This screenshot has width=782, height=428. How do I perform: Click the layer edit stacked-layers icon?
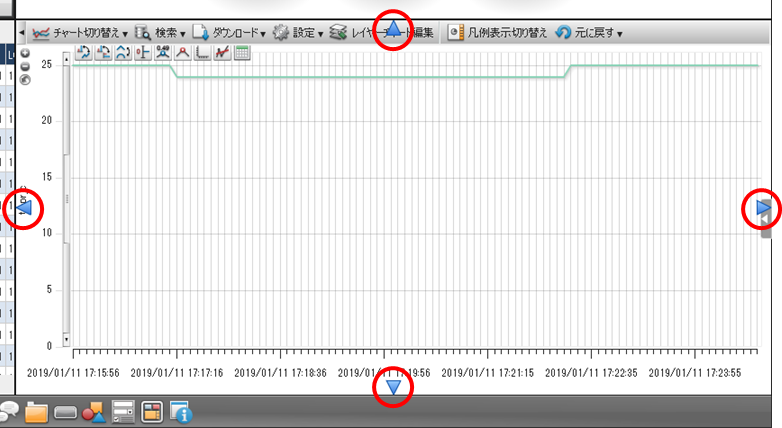click(x=338, y=33)
